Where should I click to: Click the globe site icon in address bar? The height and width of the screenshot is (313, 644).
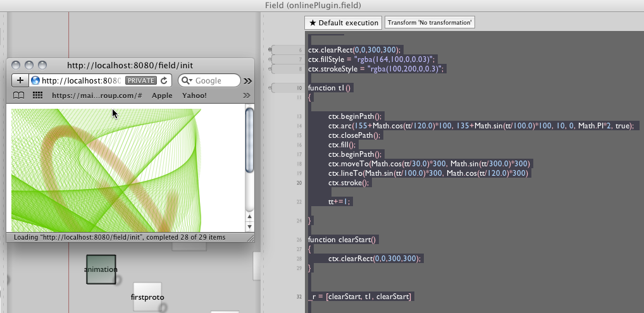pos(35,80)
